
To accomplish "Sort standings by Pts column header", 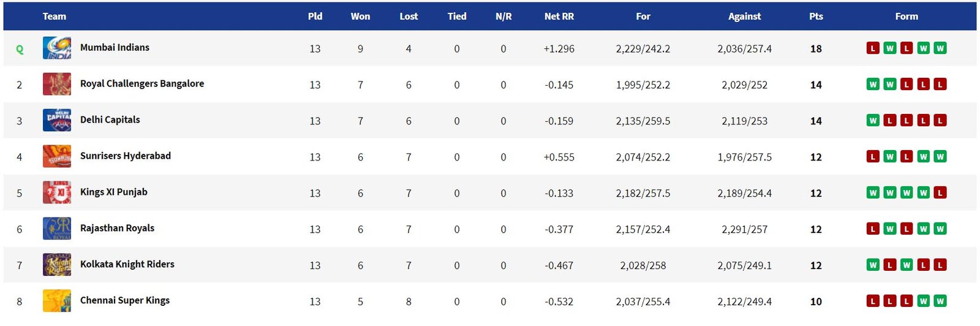I will point(816,17).
